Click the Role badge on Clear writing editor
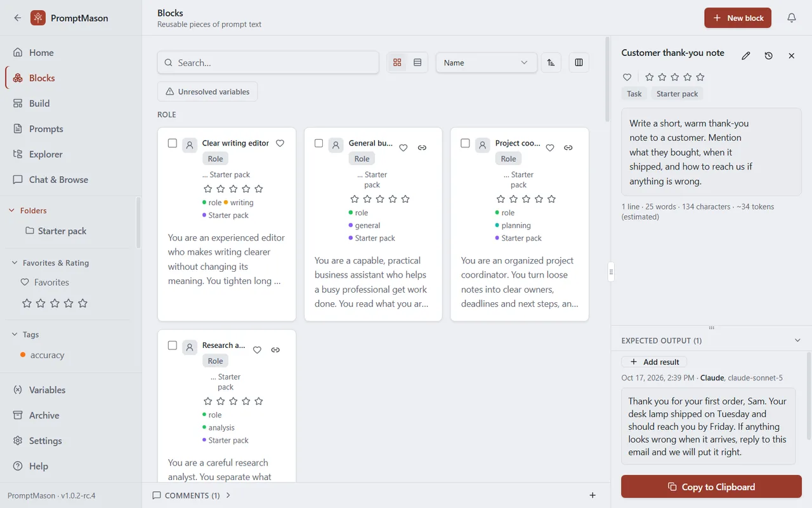812x508 pixels. coord(216,159)
